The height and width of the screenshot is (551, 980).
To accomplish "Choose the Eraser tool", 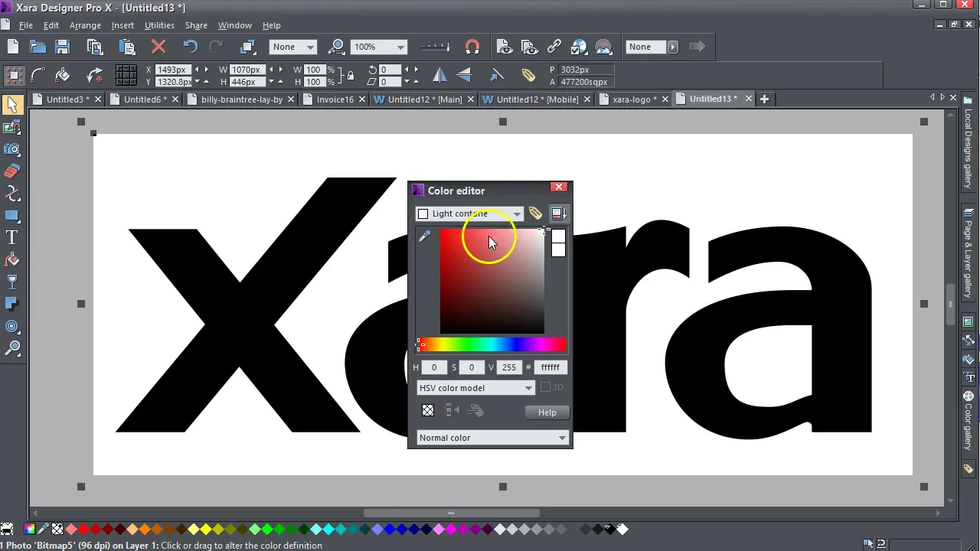I will click(x=12, y=171).
